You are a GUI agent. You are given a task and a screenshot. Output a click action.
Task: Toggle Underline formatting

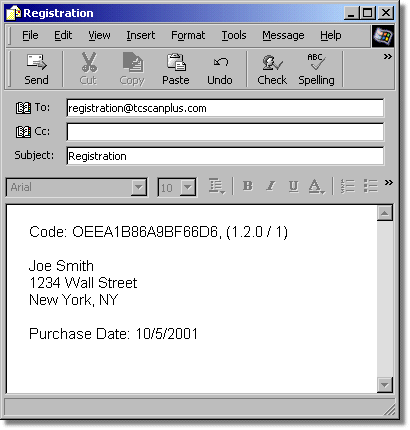(x=293, y=186)
